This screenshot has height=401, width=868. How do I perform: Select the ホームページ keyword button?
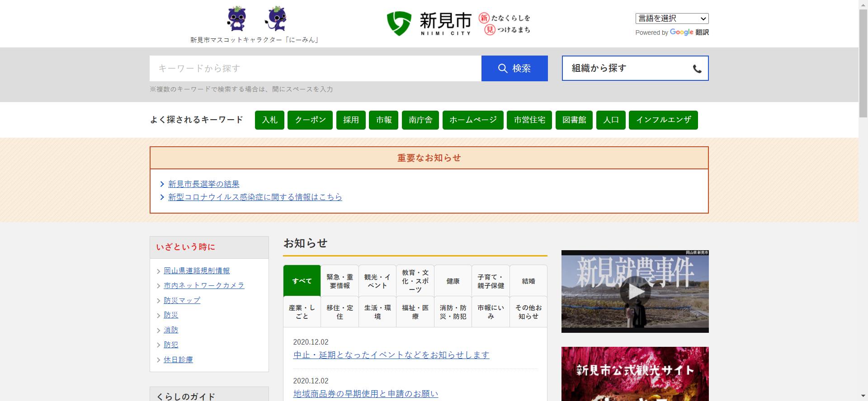pos(473,120)
